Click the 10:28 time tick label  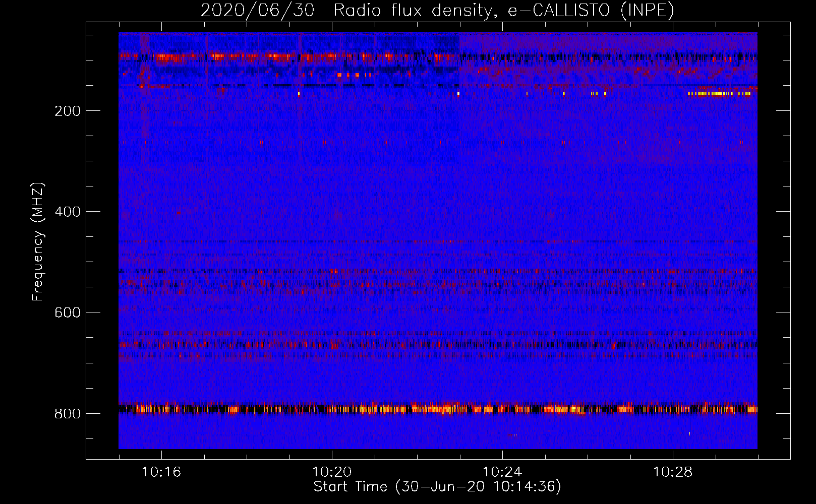[673, 472]
